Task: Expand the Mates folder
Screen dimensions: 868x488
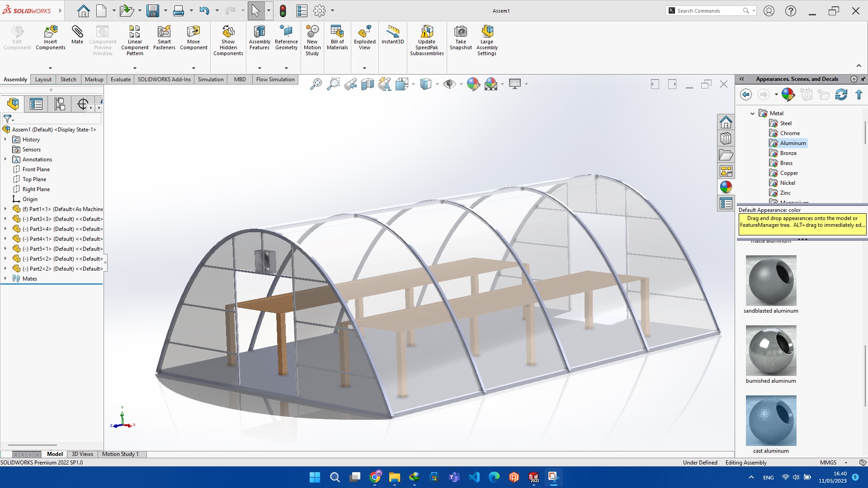Action: (x=5, y=278)
